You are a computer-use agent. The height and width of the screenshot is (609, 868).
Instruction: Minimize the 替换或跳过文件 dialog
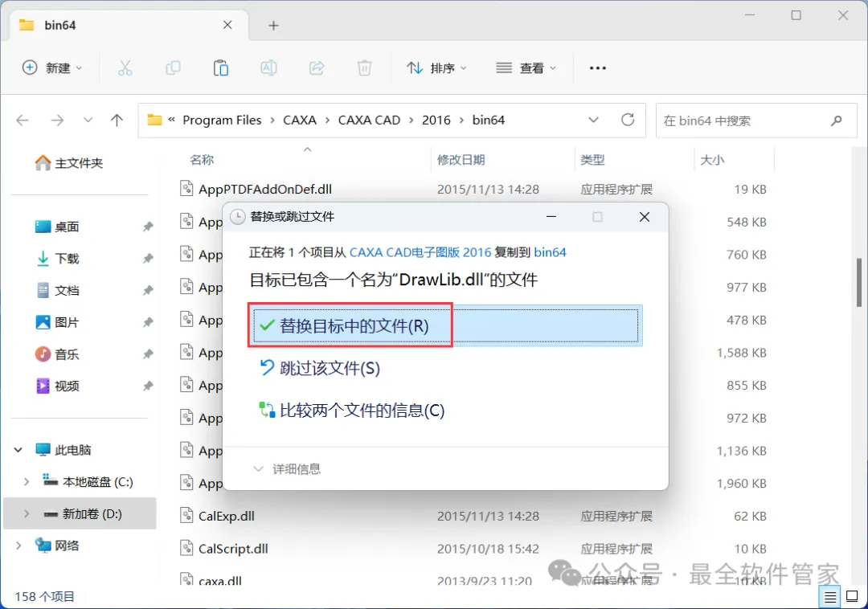pos(551,217)
